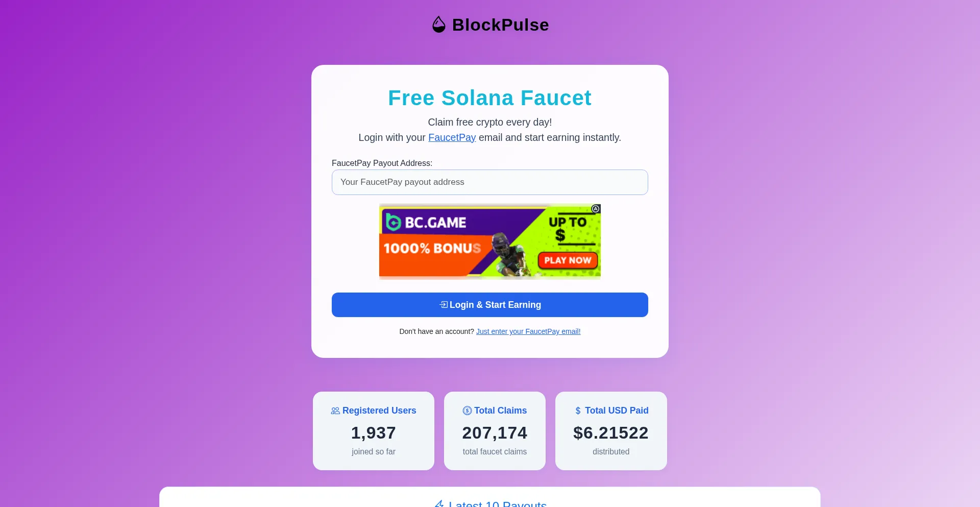
Task: Click the BlockPulse title text
Action: pos(500,24)
